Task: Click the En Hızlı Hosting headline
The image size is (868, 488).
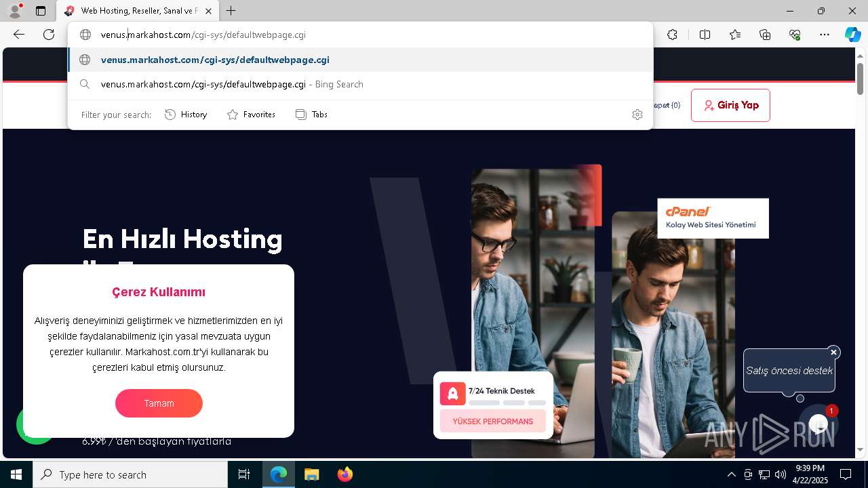Action: [x=182, y=239]
